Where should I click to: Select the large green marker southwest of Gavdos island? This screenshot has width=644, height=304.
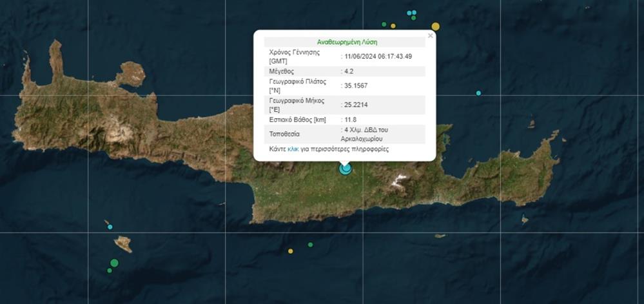tap(114, 263)
